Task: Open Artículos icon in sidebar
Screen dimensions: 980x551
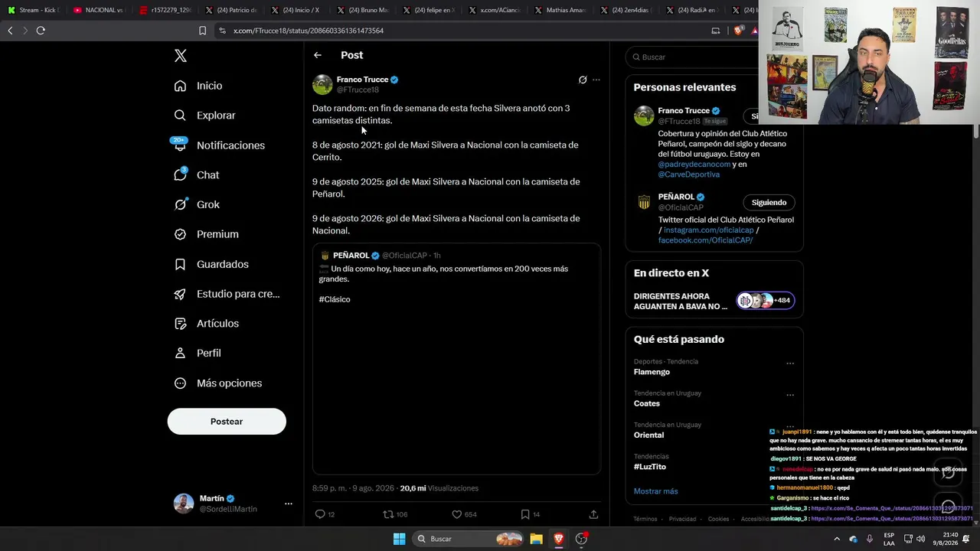Action: pos(180,324)
